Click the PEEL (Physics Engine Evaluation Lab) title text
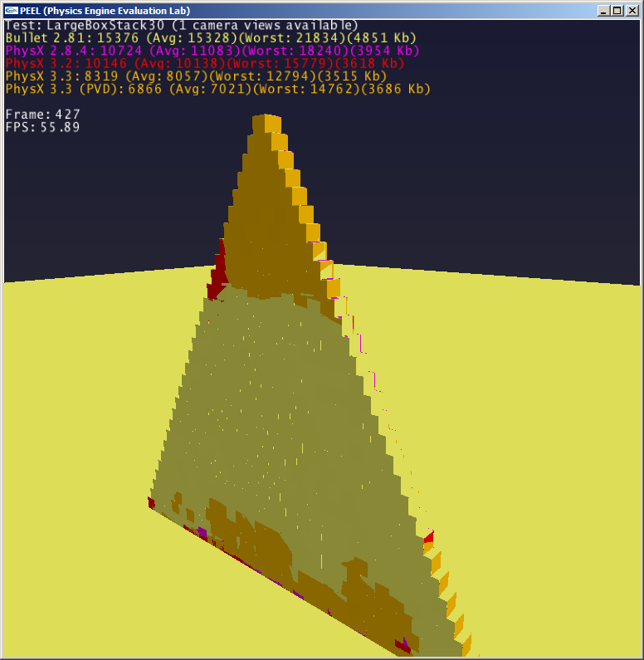The image size is (644, 660). (105, 11)
